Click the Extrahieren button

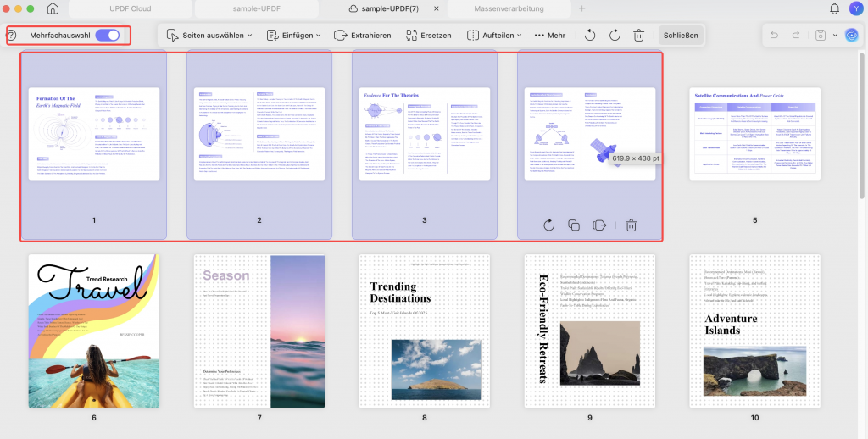point(363,36)
